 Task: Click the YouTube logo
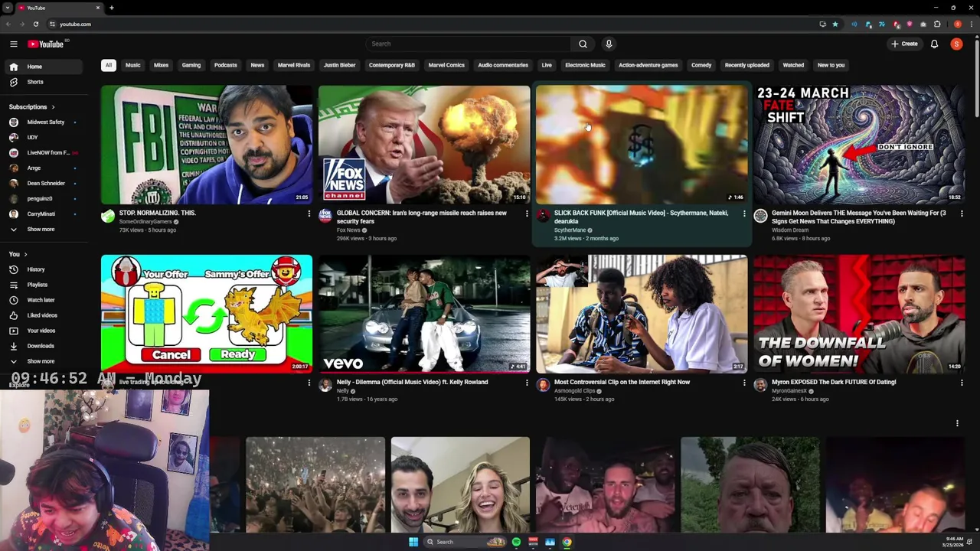pos(46,44)
